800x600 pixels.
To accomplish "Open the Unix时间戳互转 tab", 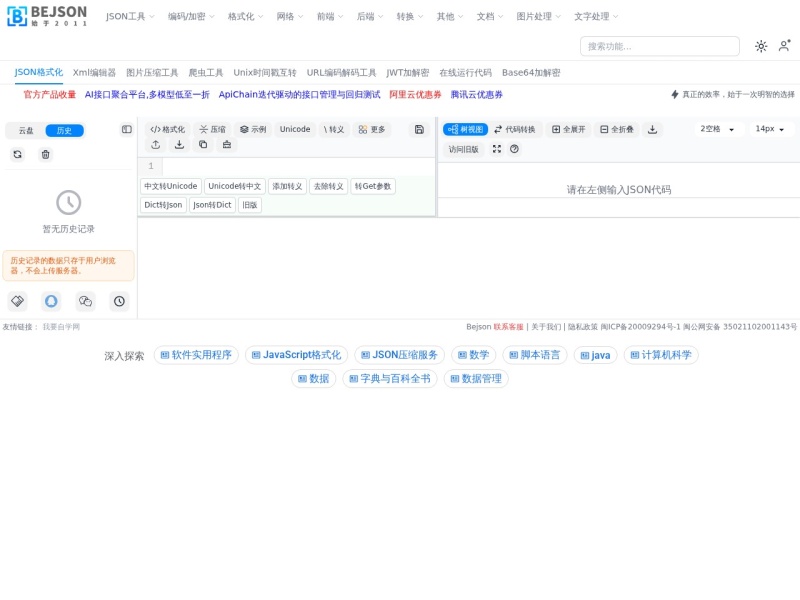I will (265, 72).
